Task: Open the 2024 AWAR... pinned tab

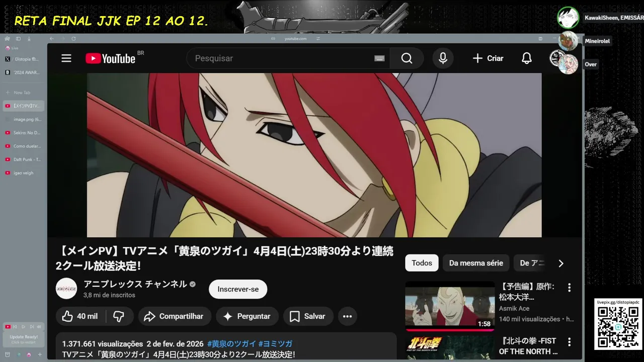Action: click(x=23, y=72)
